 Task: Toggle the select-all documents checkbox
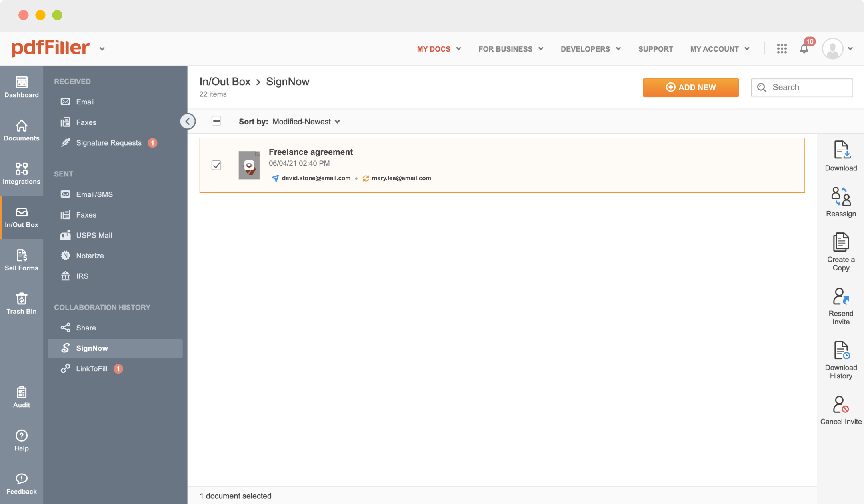click(216, 120)
